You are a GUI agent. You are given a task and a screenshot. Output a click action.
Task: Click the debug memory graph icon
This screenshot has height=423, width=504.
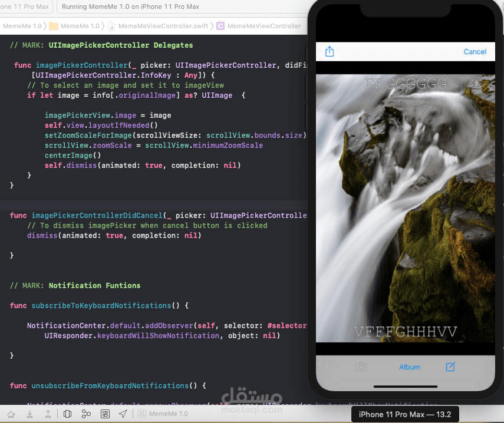[86, 414]
